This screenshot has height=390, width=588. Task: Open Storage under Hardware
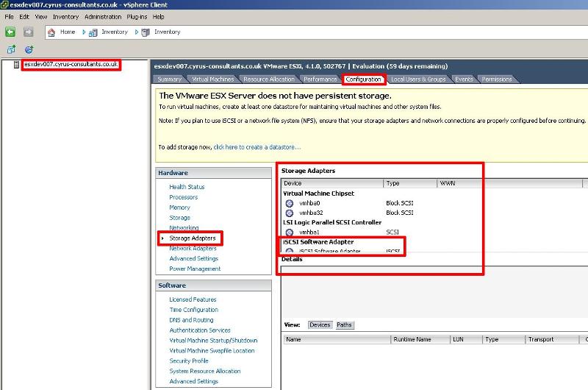(179, 218)
